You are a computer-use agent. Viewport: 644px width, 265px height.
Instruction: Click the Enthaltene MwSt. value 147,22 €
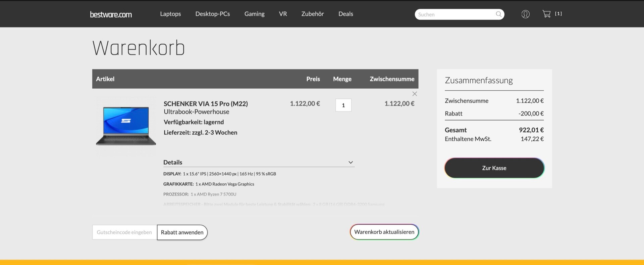click(532, 139)
